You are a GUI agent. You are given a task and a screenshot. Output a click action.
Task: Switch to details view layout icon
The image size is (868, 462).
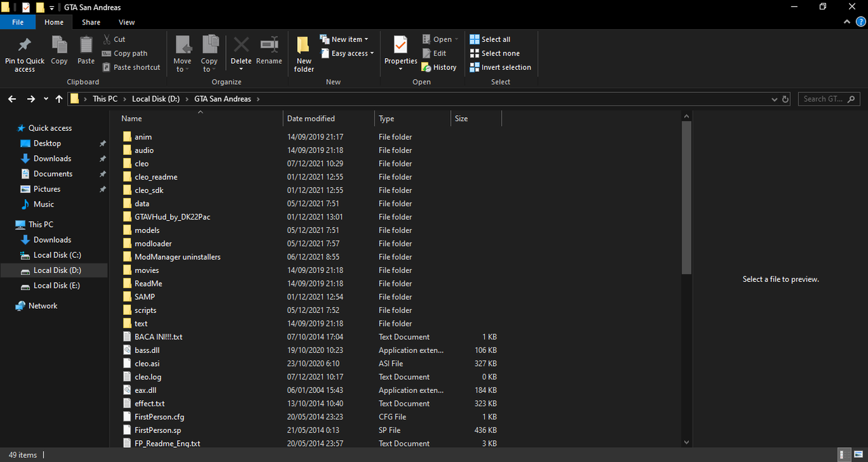843,455
